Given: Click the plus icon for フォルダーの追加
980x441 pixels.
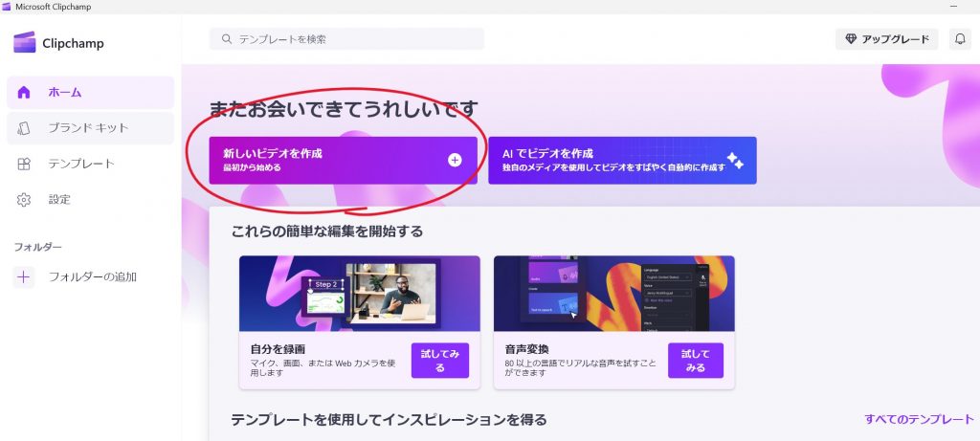Looking at the screenshot, I should pyautogui.click(x=24, y=276).
